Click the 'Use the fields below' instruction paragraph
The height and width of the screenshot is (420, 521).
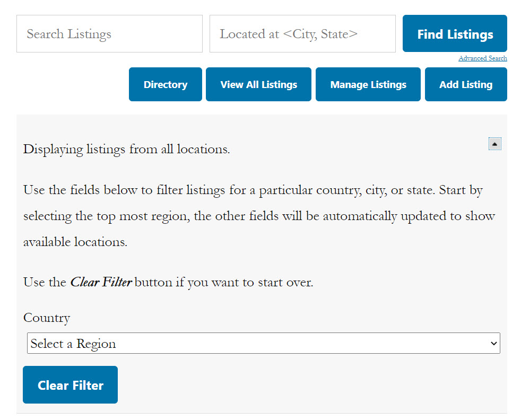(x=259, y=216)
